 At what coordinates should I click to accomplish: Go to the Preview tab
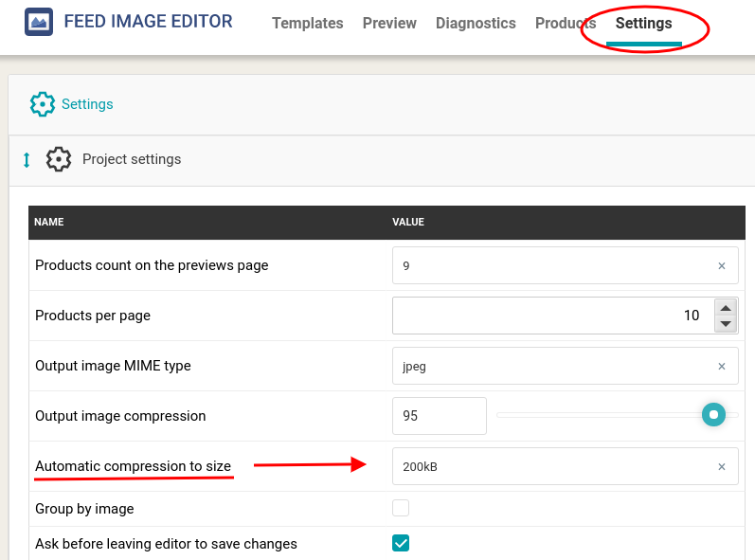pos(389,23)
